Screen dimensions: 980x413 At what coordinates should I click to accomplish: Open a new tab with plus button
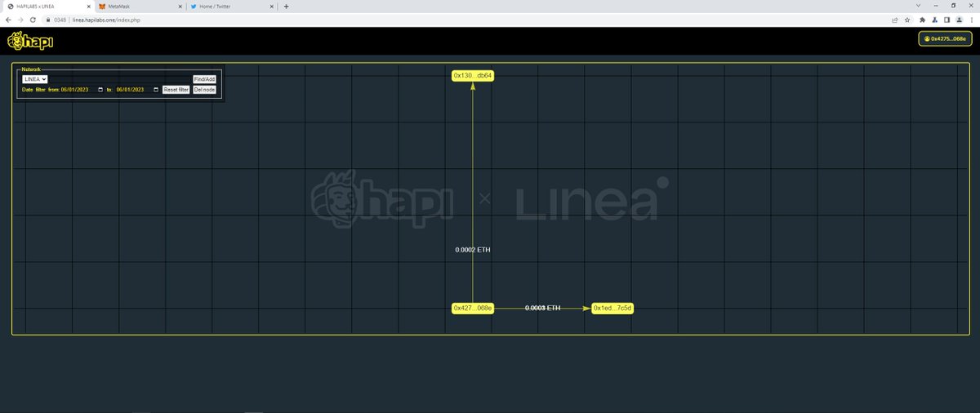286,6
